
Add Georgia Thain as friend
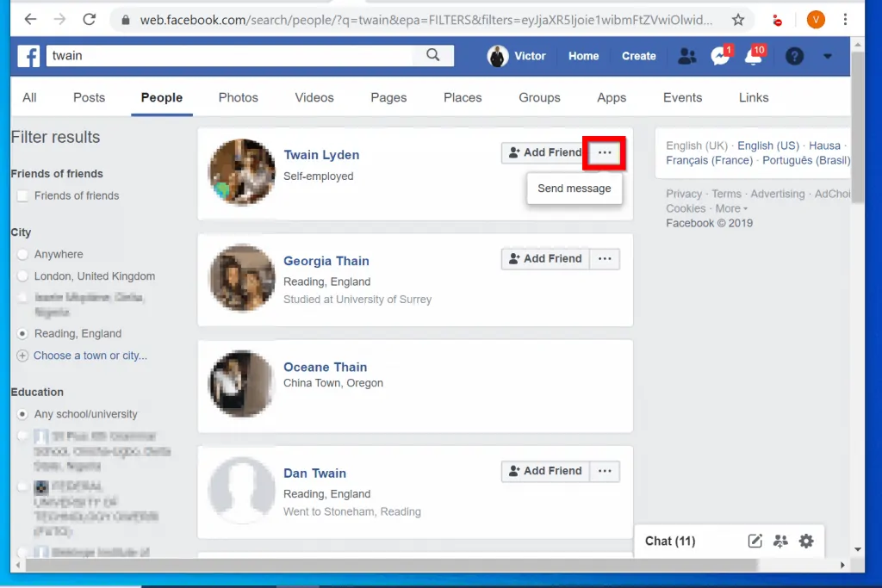pyautogui.click(x=545, y=258)
